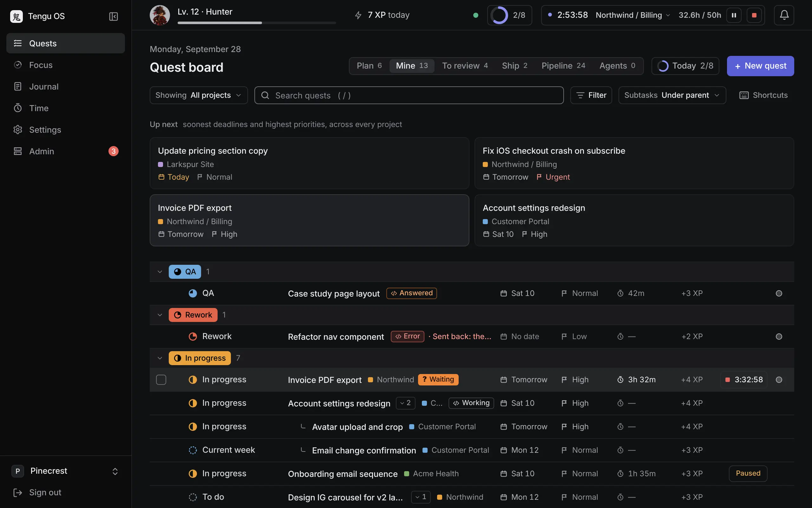
Task: Open the Northwind / Billing timer project dropdown
Action: [632, 15]
